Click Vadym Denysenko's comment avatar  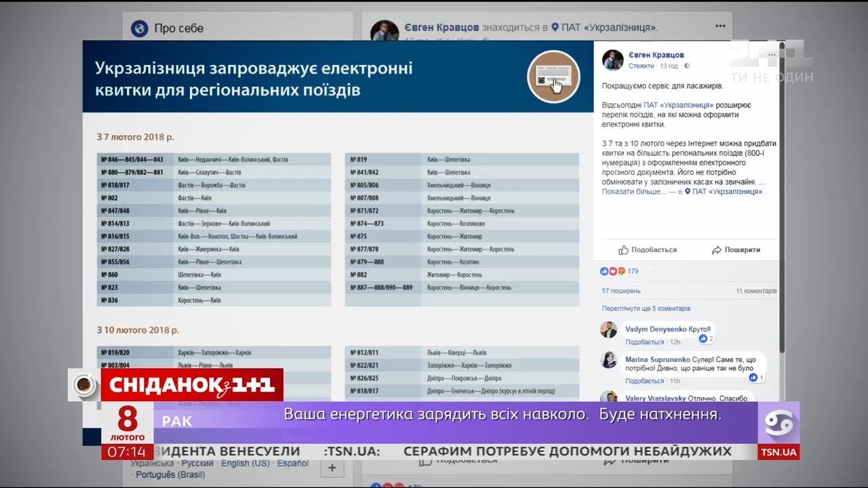coord(608,329)
